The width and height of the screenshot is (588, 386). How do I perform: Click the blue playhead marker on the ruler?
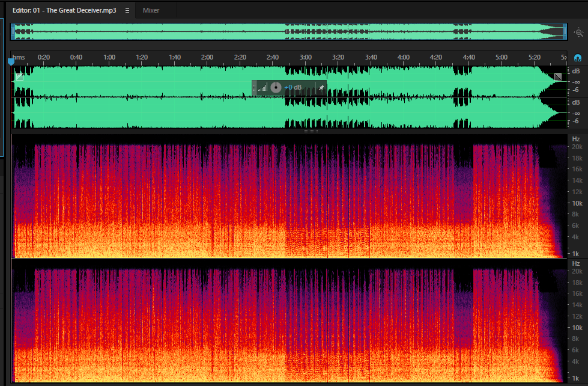[x=11, y=61]
